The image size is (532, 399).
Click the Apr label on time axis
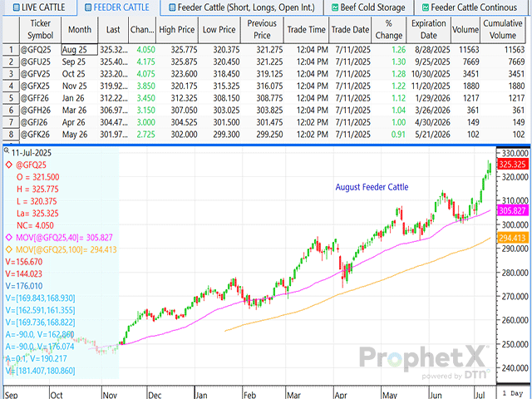click(341, 395)
